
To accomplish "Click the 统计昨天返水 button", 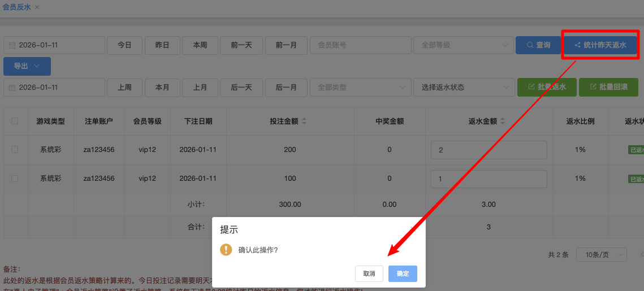I will pyautogui.click(x=600, y=45).
